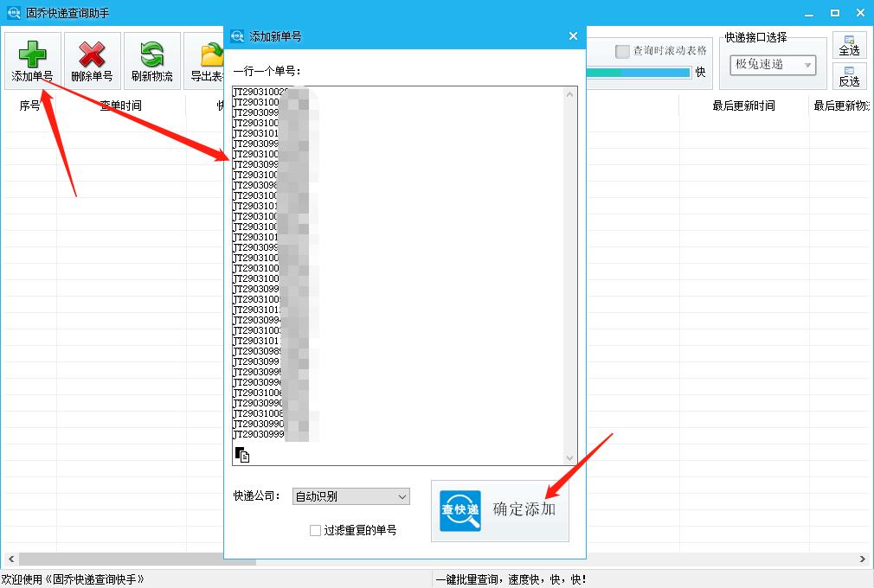The height and width of the screenshot is (588, 874).
Task: Minimize the 固乔快递查询助手 window
Action: 809,13
